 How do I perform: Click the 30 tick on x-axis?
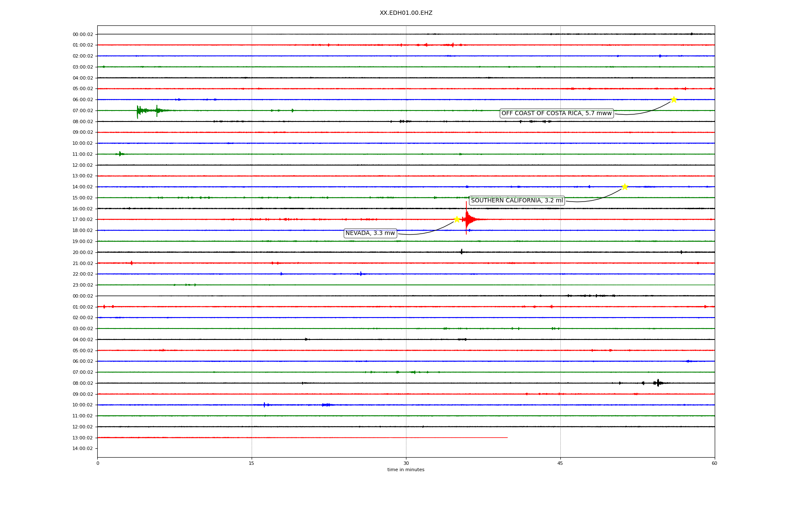[x=406, y=463]
